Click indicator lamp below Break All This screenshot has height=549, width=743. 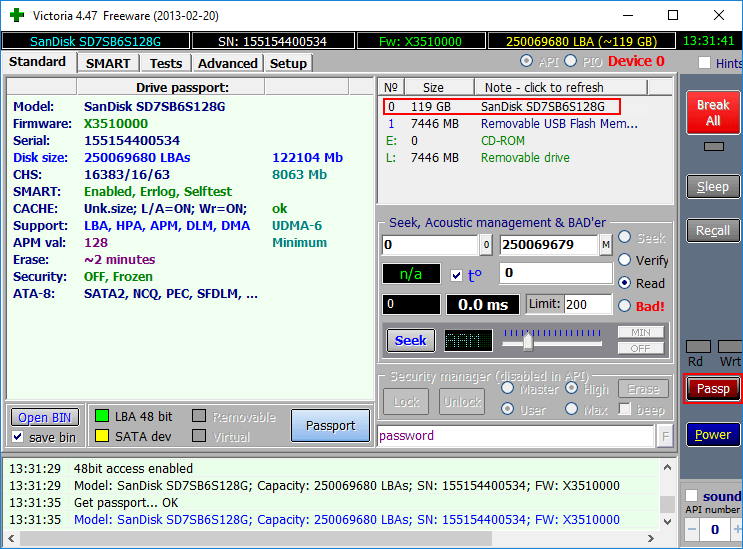coord(714,146)
